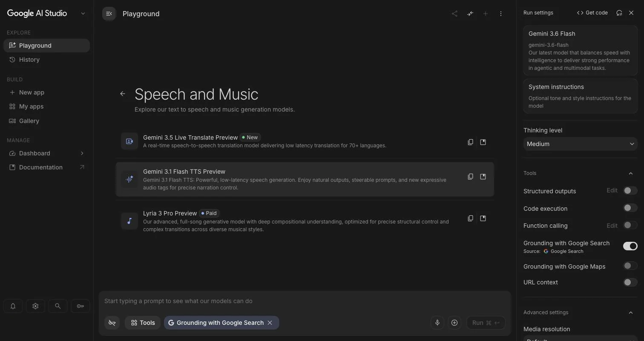Screen dimensions: 644x341
Task: Click the notifications bell icon
Action: 13,306
